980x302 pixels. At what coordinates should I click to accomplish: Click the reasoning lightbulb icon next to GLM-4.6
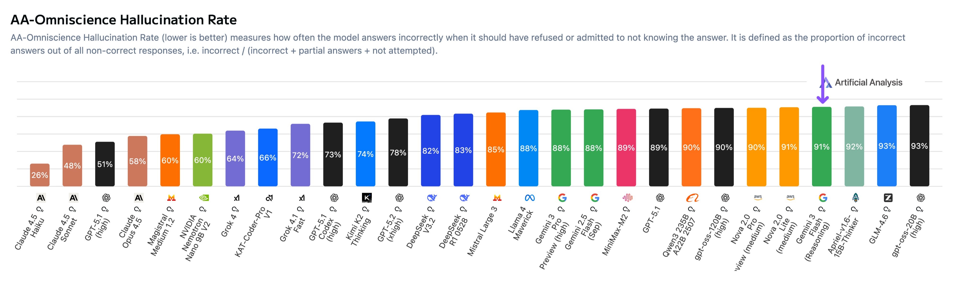[x=887, y=209]
